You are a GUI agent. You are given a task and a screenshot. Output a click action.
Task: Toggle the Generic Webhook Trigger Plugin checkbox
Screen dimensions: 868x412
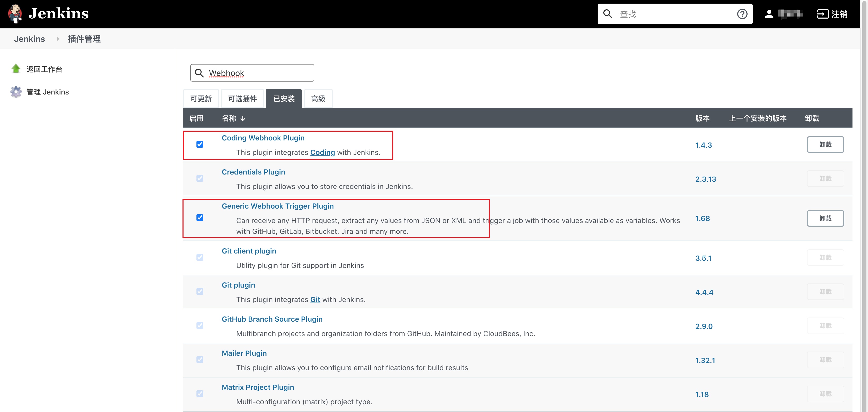[x=200, y=218]
